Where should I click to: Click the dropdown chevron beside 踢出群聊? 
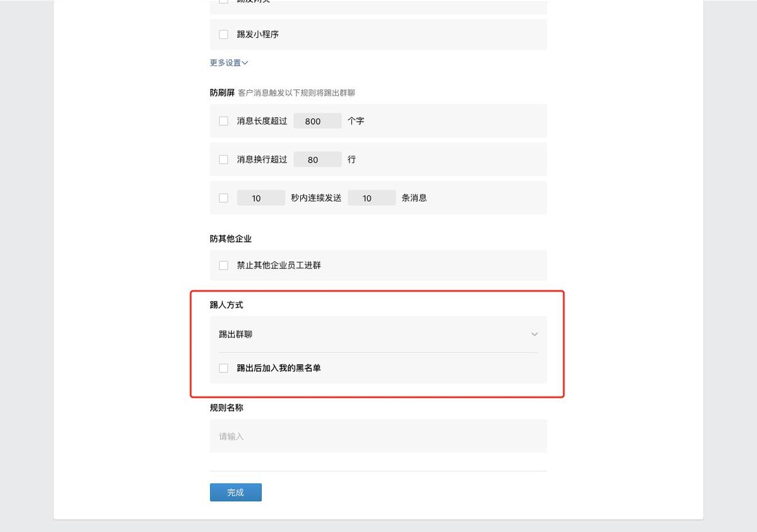pyautogui.click(x=534, y=334)
